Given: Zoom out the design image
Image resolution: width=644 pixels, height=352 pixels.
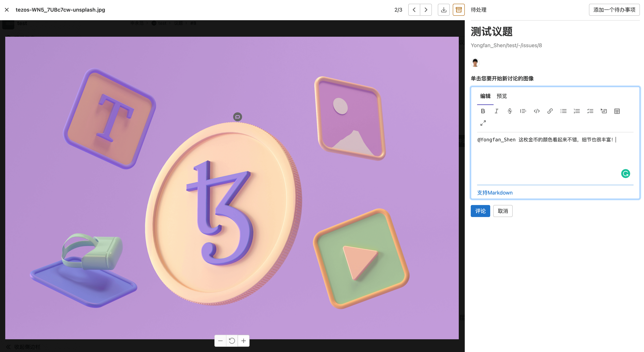Looking at the screenshot, I should 220,341.
